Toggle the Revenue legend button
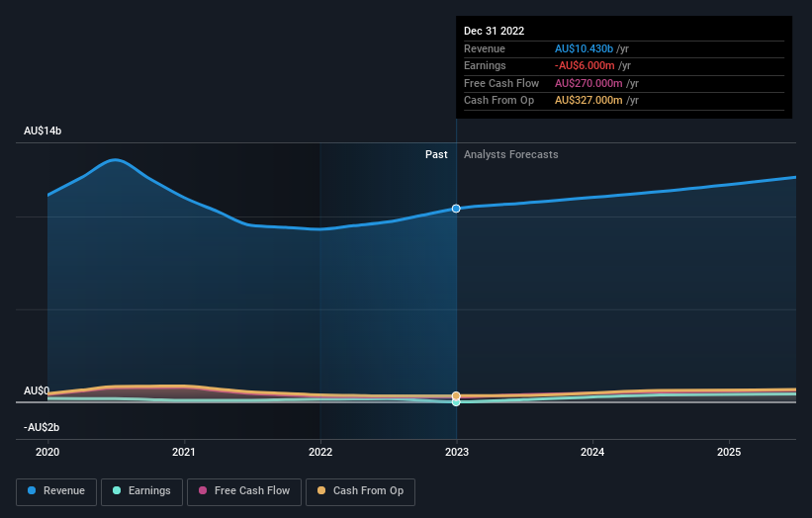 tap(56, 491)
